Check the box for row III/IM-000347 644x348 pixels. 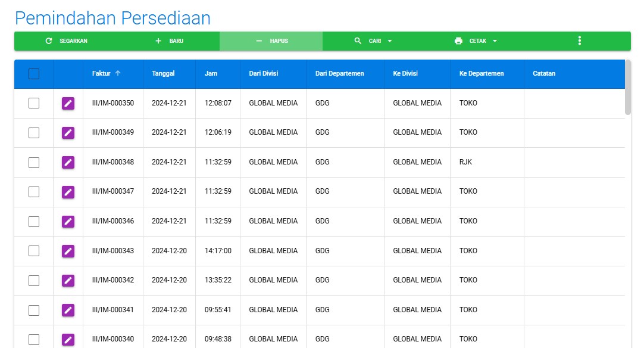pos(34,192)
